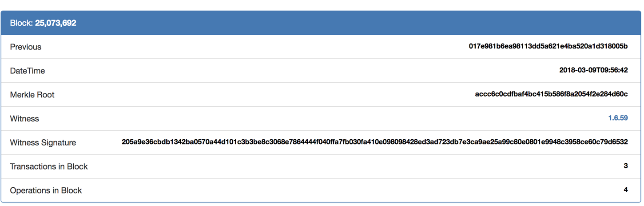The width and height of the screenshot is (644, 206).
Task: Open the witness 1.6.59 link
Action: click(x=618, y=118)
